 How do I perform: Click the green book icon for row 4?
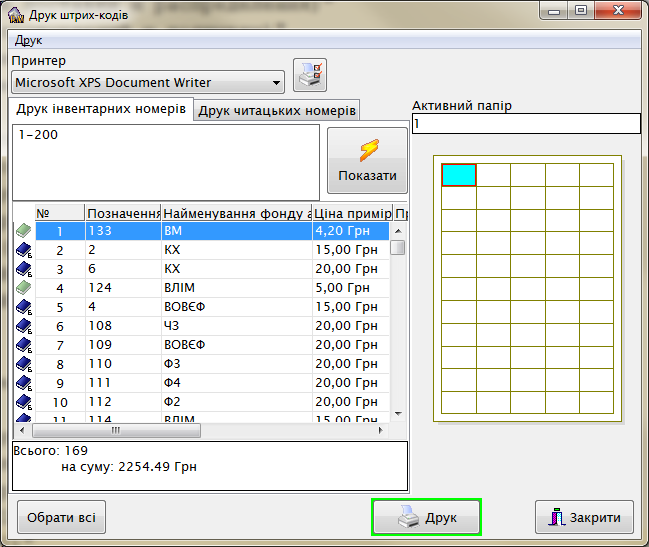pyautogui.click(x=23, y=288)
